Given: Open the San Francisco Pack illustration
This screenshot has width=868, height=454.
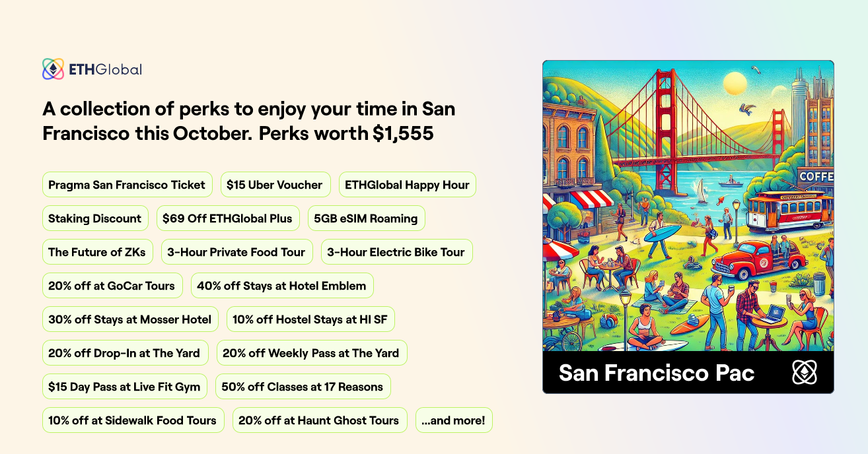Looking at the screenshot, I should [688, 206].
